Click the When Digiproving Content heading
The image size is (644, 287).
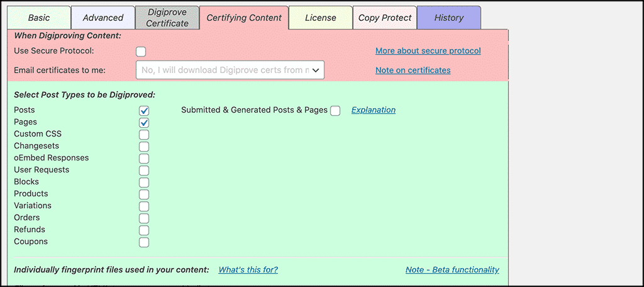pyautogui.click(x=68, y=35)
